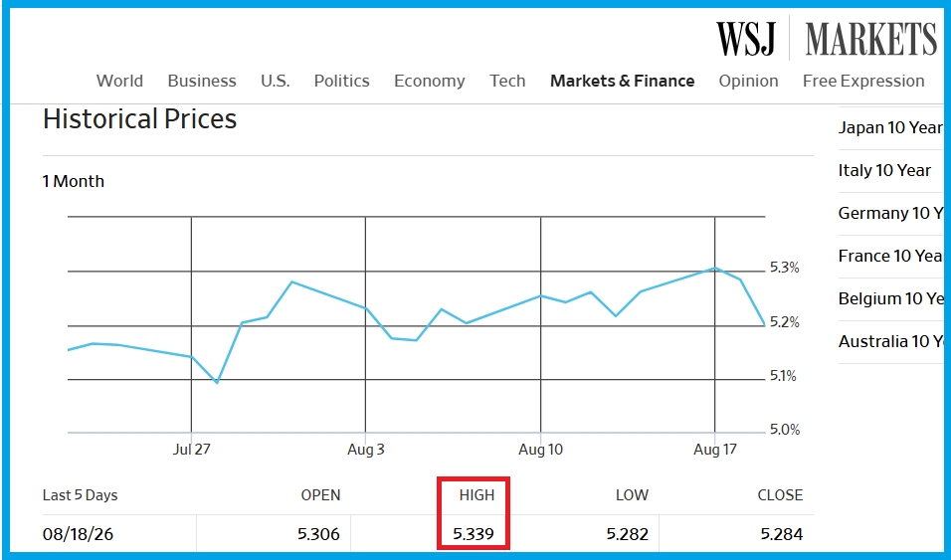Click the MARKETS header logo
Viewport: 951px width, 560px height.
pos(871,39)
